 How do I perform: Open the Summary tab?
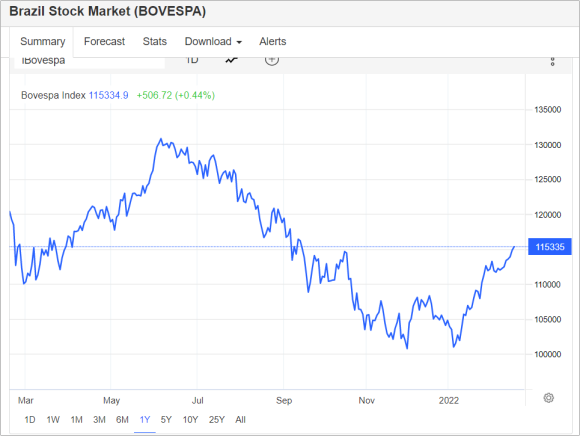[43, 41]
